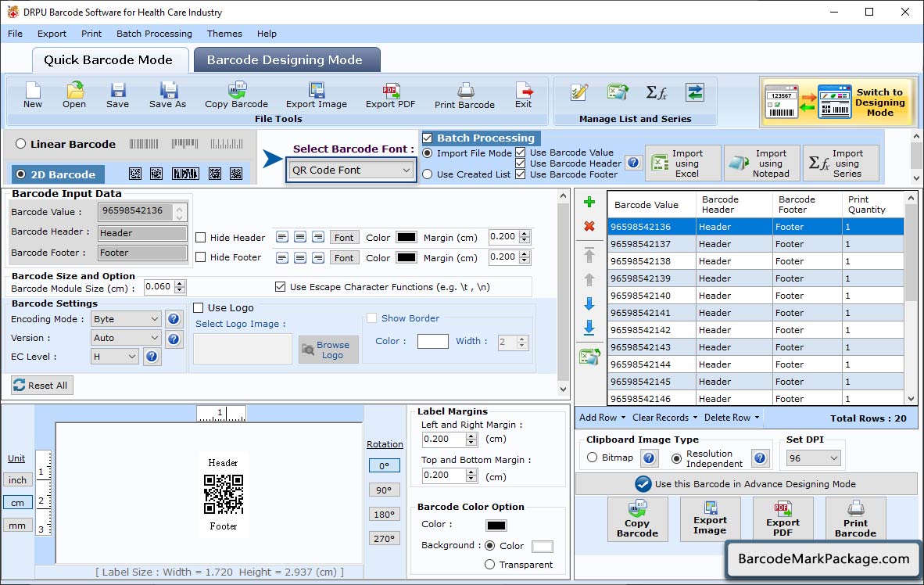Click Switch to Designing Mode button

pos(836,102)
